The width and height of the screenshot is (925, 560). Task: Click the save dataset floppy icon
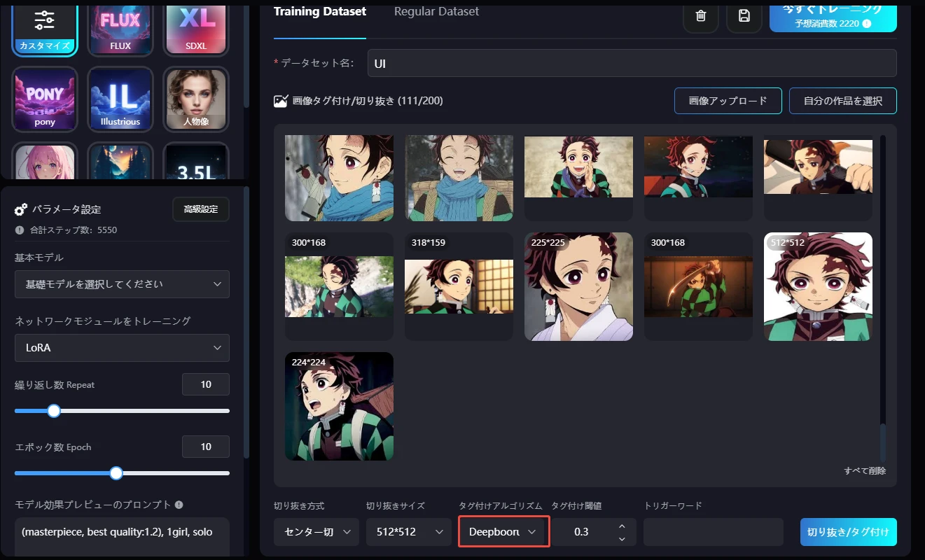point(744,15)
